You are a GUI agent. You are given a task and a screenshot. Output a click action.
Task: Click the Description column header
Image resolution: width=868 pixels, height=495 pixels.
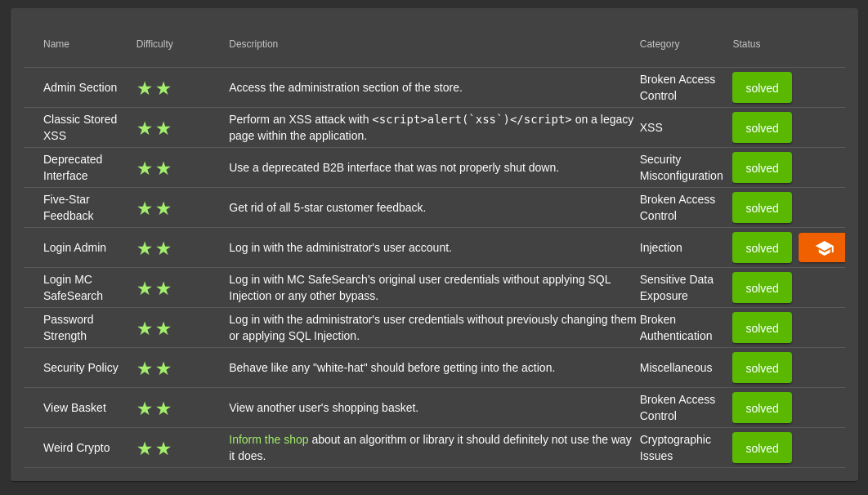(x=253, y=44)
